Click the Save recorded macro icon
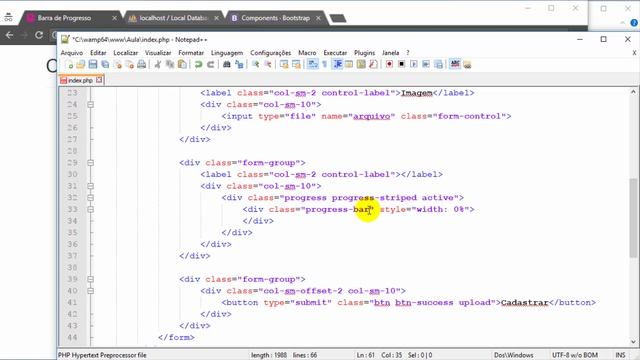Screen dimensions: 640x360 438,64
